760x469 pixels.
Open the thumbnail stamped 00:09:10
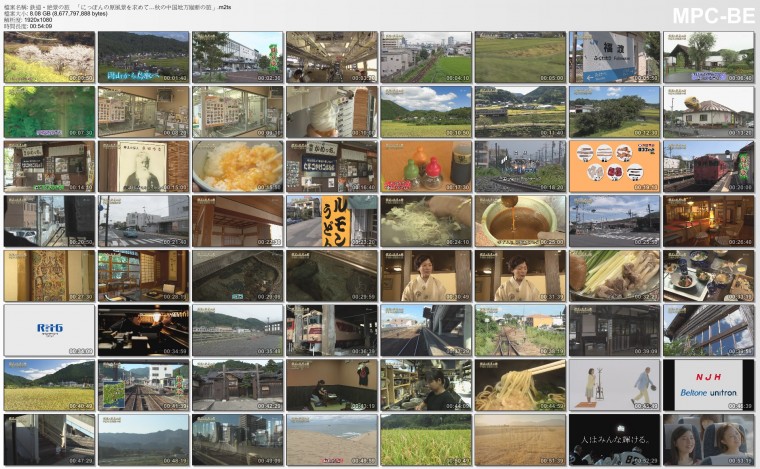[238, 112]
